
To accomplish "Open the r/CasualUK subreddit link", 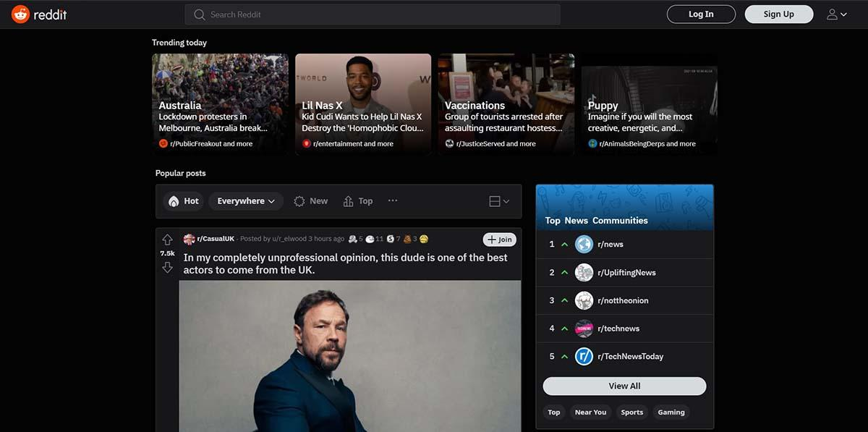I will click(216, 239).
